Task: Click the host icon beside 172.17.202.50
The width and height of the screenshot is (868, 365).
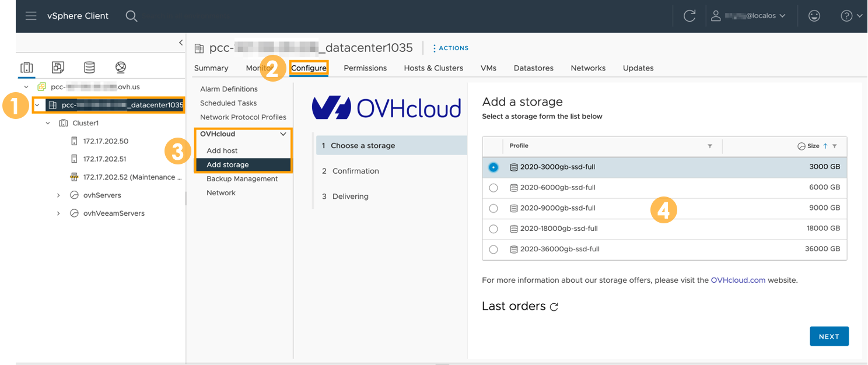Action: [x=74, y=141]
